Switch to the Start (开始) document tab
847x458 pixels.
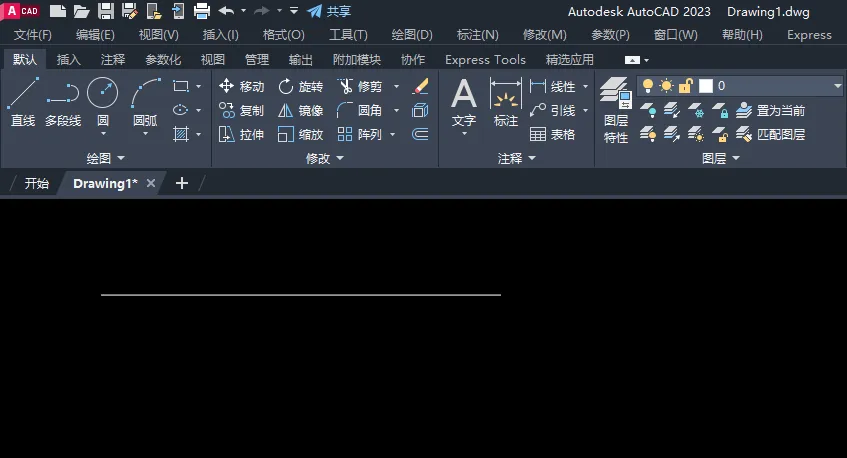point(36,183)
